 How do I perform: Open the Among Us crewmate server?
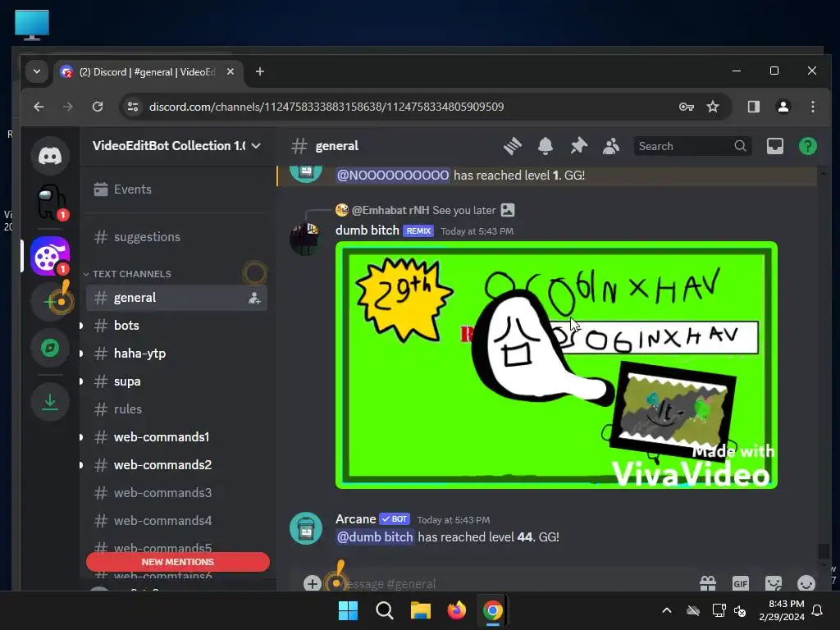click(50, 202)
